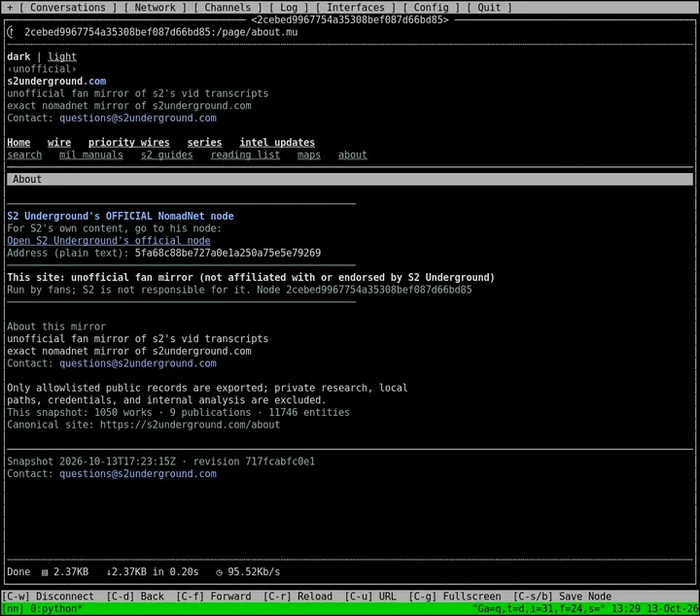The width and height of the screenshot is (700, 616).
Task: Open the priority wires link
Action: coord(129,142)
